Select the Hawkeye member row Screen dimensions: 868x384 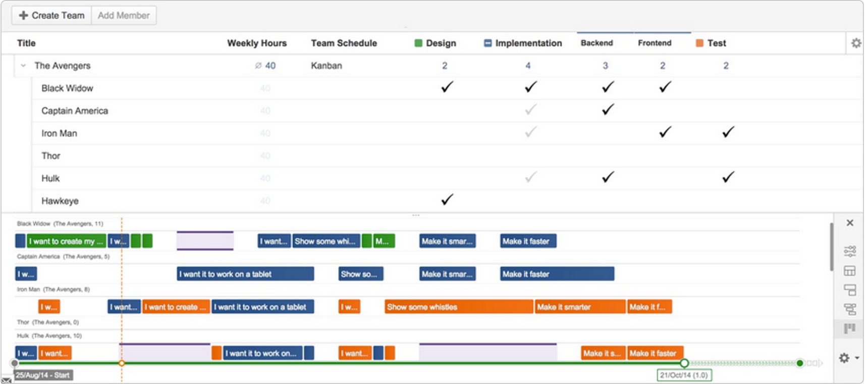click(x=447, y=201)
